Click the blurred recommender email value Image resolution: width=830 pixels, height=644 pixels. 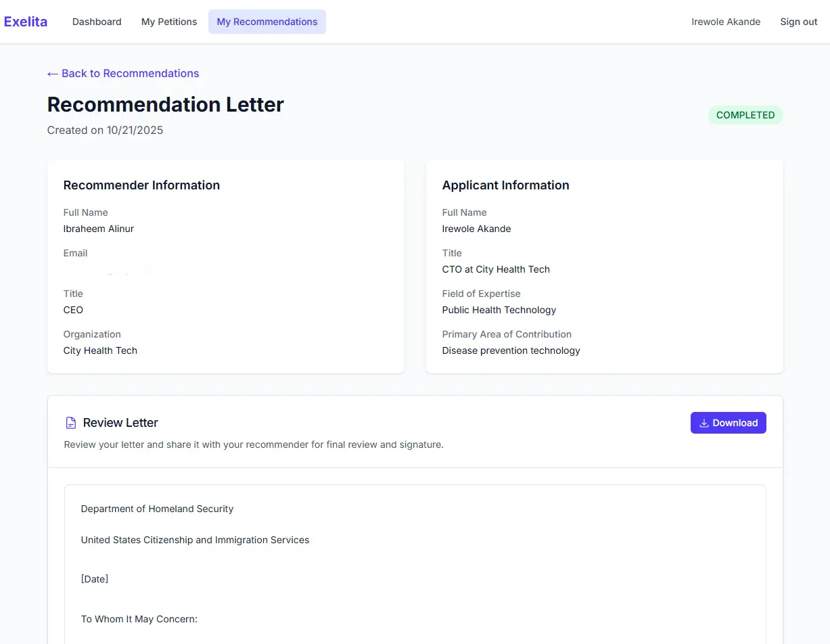pyautogui.click(x=134, y=270)
